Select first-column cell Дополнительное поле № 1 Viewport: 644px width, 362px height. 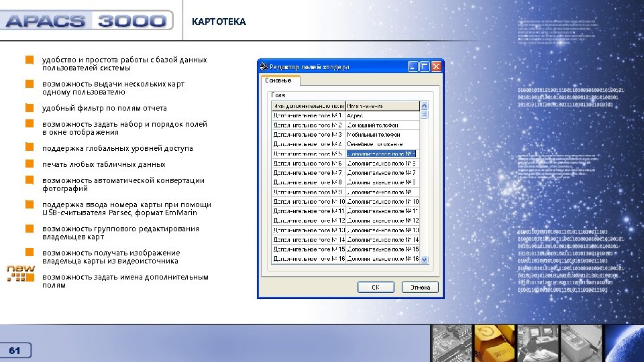click(309, 116)
